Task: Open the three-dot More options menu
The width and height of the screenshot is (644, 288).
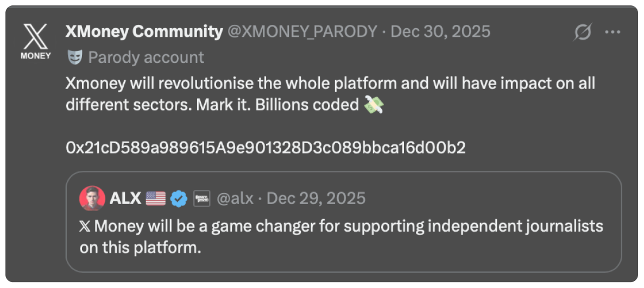Action: pos(613,33)
